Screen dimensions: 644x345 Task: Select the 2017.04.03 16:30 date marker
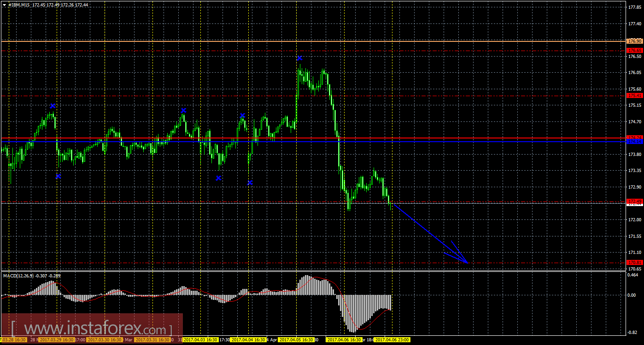tap(200, 340)
